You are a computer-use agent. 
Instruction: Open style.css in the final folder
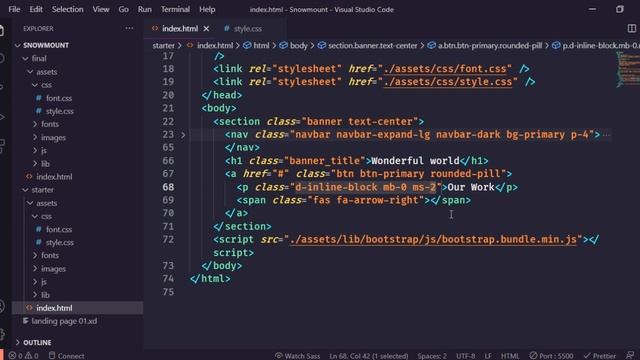click(60, 111)
